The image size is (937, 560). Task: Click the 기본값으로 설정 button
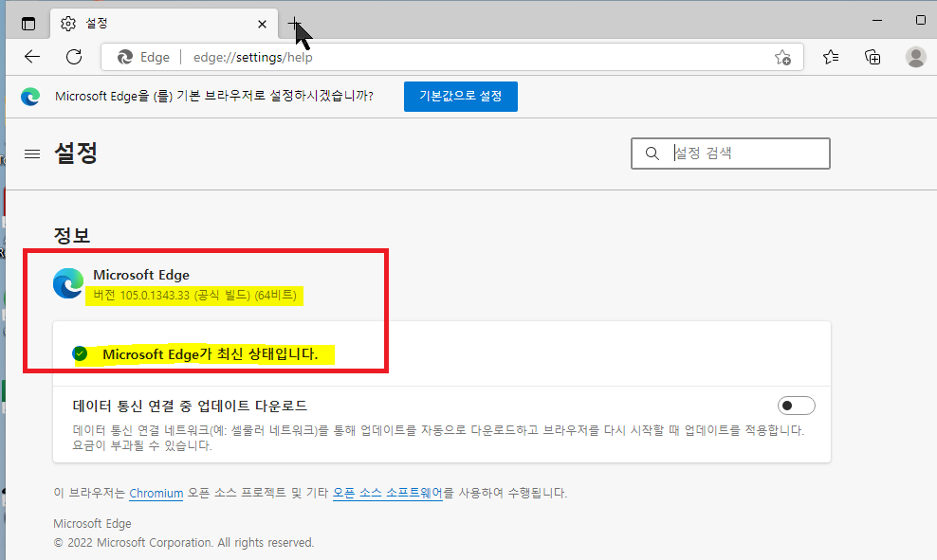461,96
